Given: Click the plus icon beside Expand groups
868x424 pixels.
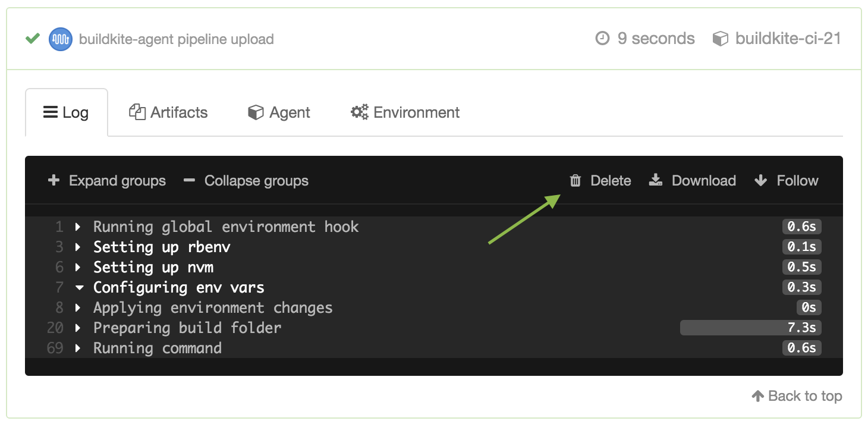Looking at the screenshot, I should (x=54, y=181).
